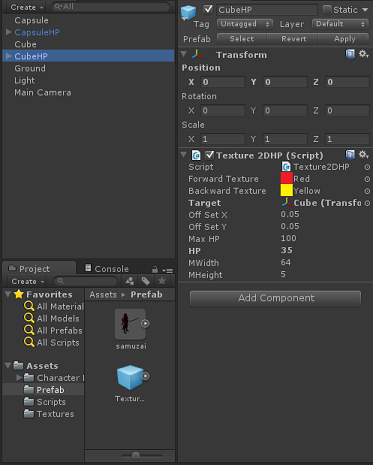Open Texture 2DHP script gear menu
This screenshot has height=465, width=373.
coord(363,155)
